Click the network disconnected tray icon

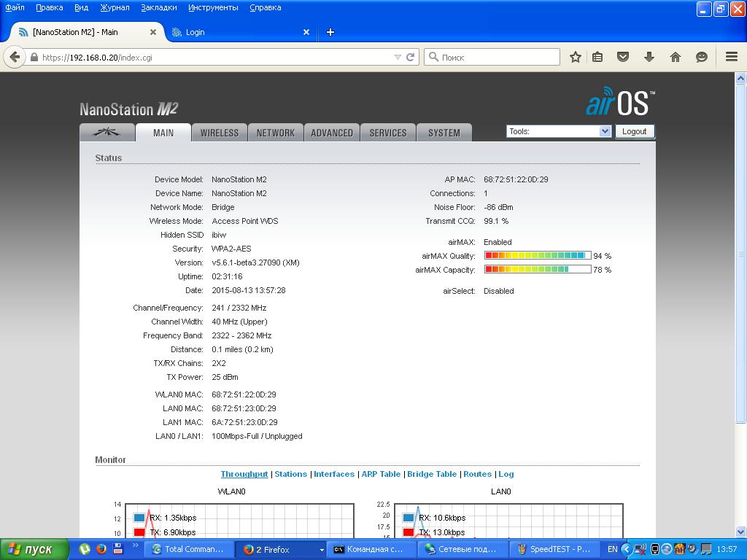pyautogui.click(x=640, y=550)
